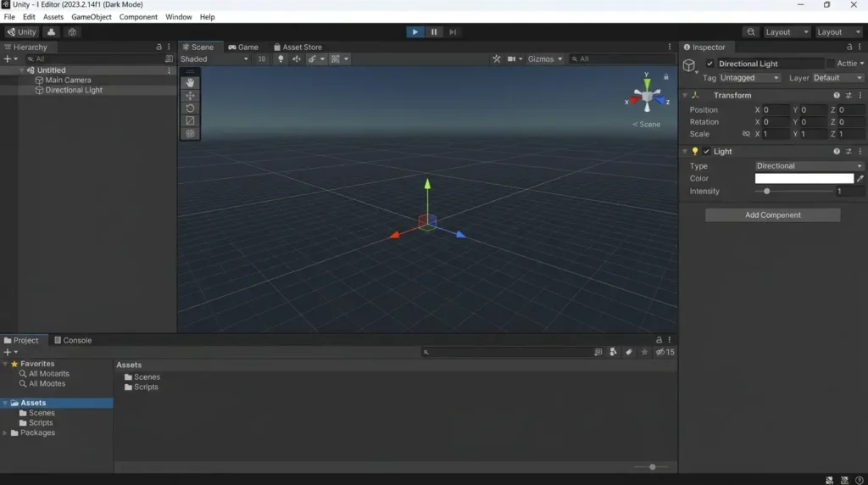The height and width of the screenshot is (485, 868).
Task: Toggle the Static checkbox in Inspector
Action: [831, 64]
